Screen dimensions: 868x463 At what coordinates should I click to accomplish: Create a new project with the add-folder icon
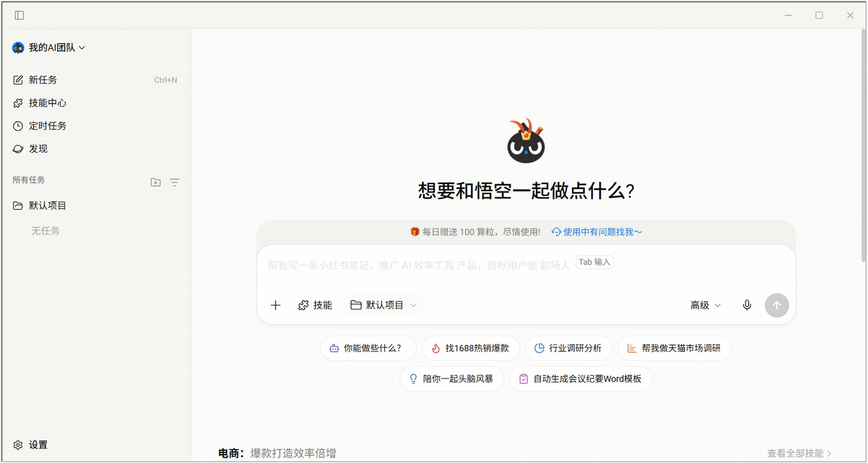pos(156,182)
